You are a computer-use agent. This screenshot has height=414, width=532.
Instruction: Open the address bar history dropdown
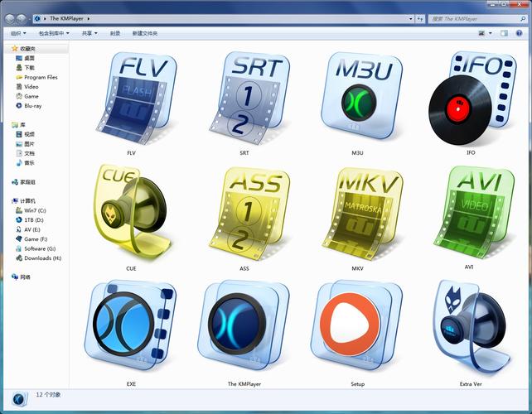tap(410, 19)
